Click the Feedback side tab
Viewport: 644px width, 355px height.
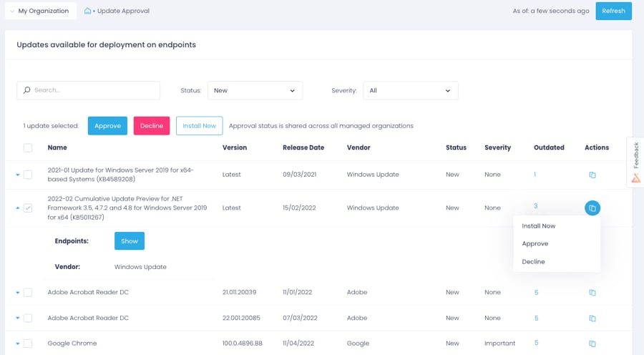635,162
